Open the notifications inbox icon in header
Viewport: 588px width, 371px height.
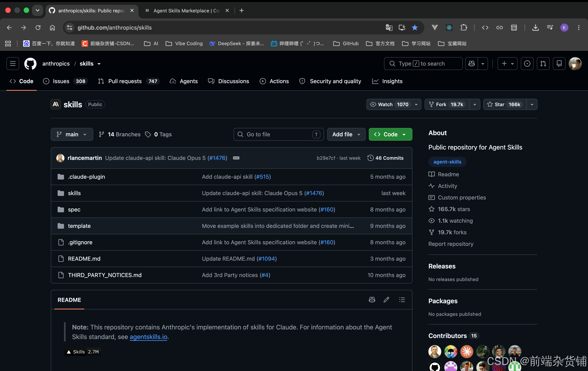(x=559, y=63)
